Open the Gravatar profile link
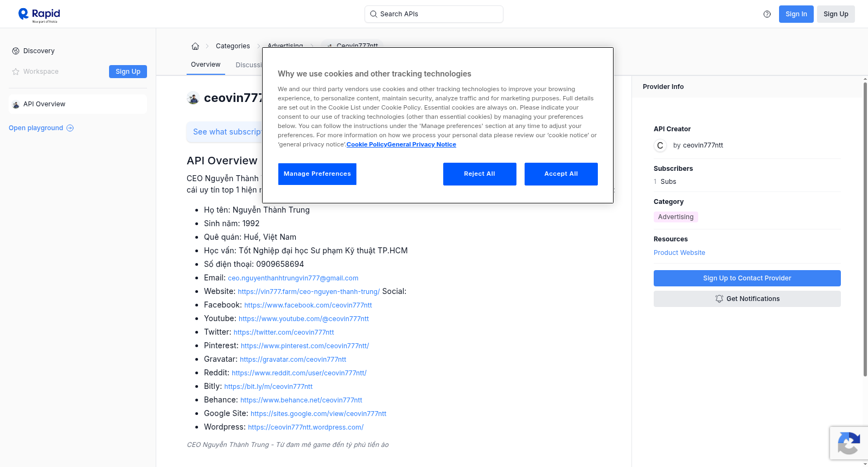This screenshot has height=467, width=868. 293,360
